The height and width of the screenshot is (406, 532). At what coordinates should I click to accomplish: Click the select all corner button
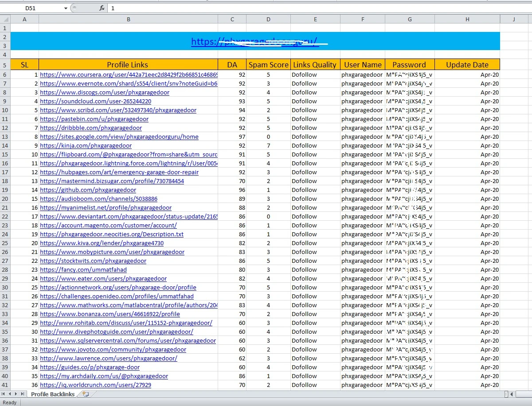coord(5,19)
